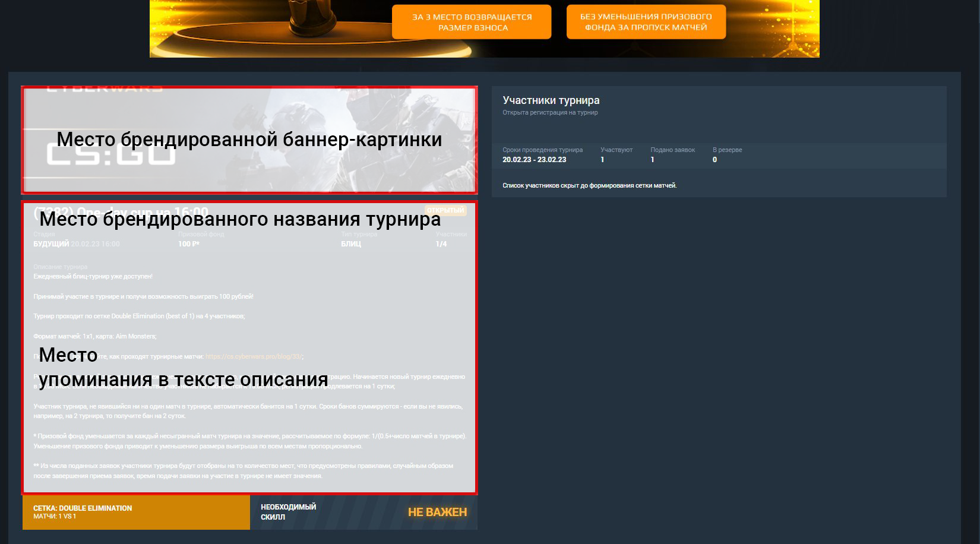The width and height of the screenshot is (980, 544).
Task: Click the 'БУДУЩИЙ' stage label
Action: [x=51, y=244]
